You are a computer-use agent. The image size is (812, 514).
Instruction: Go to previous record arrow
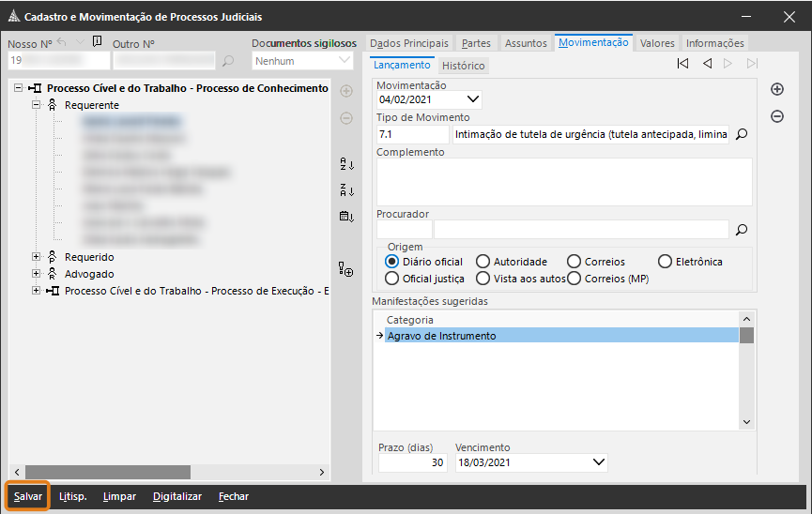pyautogui.click(x=706, y=64)
